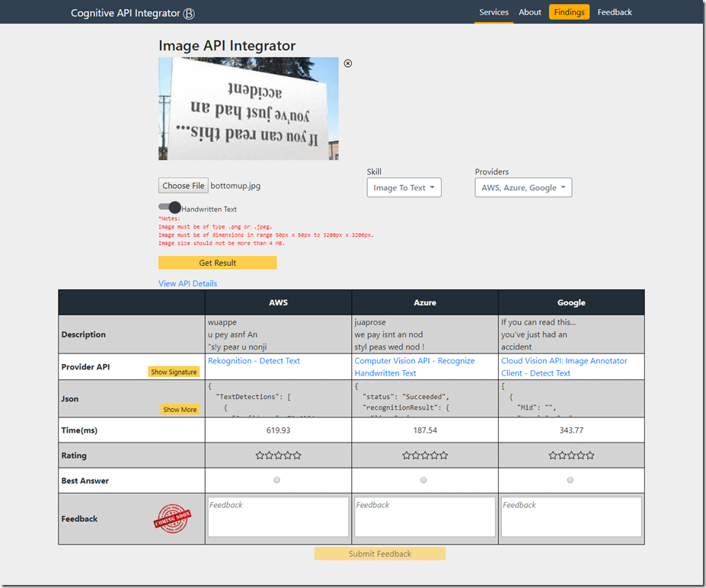Screen dimensions: 706x588
Task: Open the View API Details link
Action: pyautogui.click(x=187, y=283)
